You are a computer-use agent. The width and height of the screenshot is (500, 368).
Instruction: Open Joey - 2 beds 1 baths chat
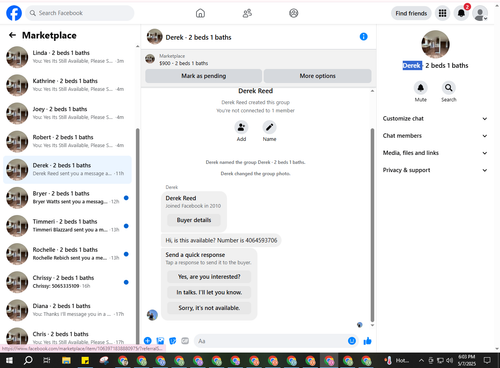[x=67, y=113]
